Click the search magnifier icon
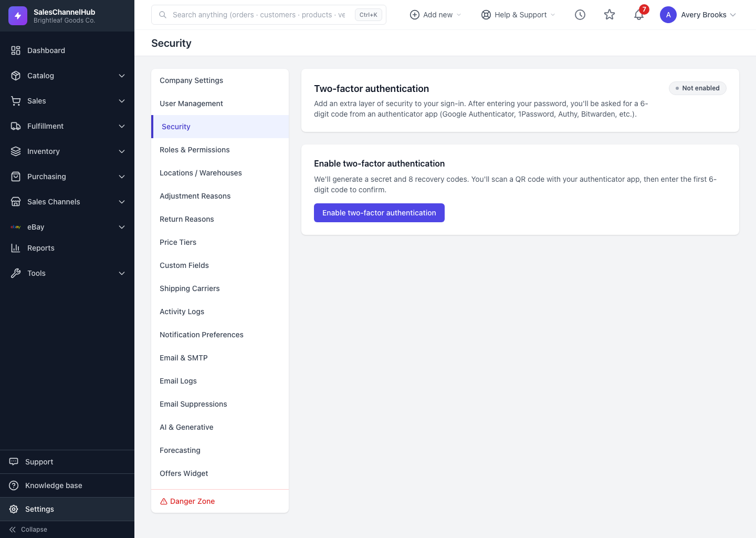The width and height of the screenshot is (756, 538). click(163, 15)
